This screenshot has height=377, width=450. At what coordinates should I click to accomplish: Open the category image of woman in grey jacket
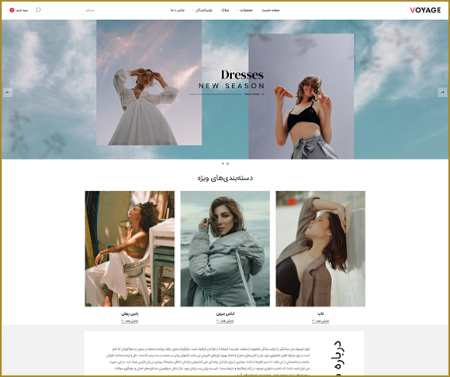coord(225,249)
